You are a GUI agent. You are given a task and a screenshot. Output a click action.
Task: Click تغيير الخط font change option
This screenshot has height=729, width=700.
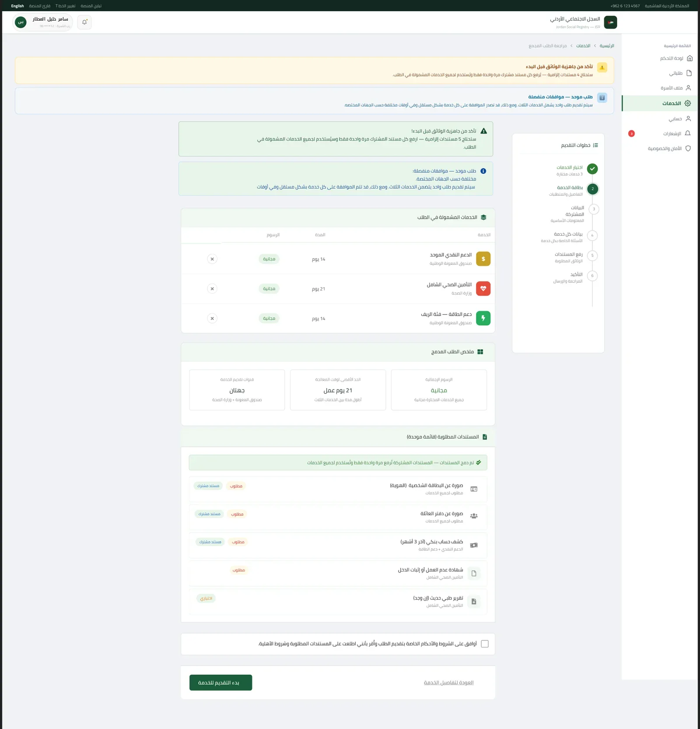pos(66,6)
